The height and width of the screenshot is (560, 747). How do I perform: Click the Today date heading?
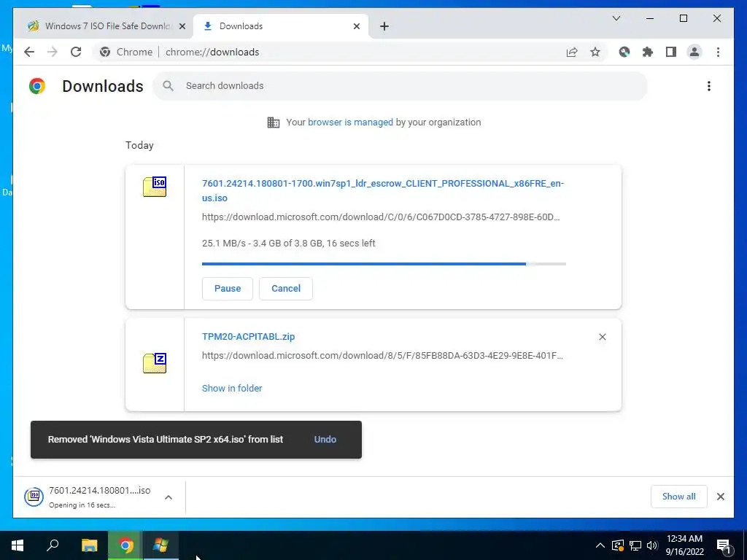[139, 145]
